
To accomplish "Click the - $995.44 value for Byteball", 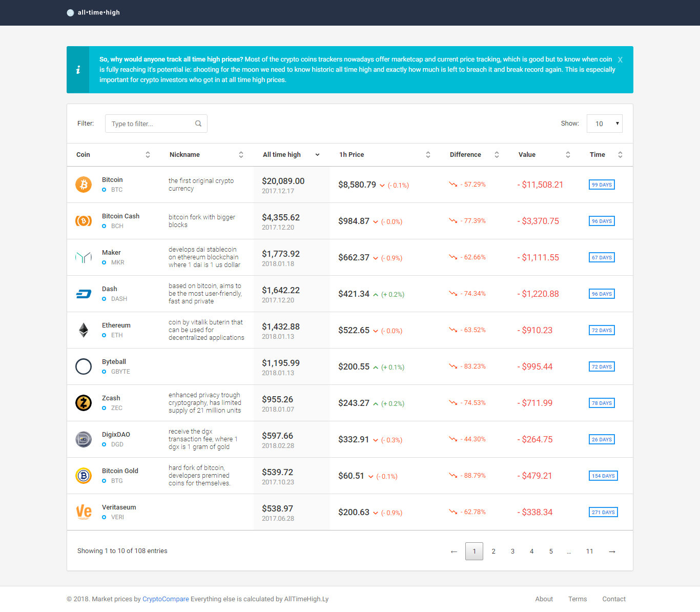I will pyautogui.click(x=535, y=366).
